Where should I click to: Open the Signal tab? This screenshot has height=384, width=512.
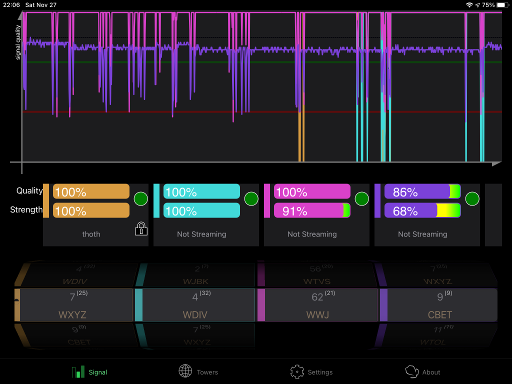90,372
